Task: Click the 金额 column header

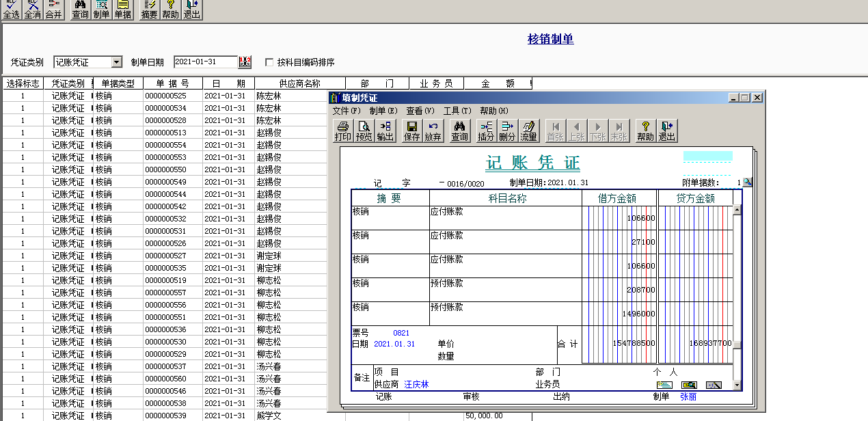Action: click(498, 83)
